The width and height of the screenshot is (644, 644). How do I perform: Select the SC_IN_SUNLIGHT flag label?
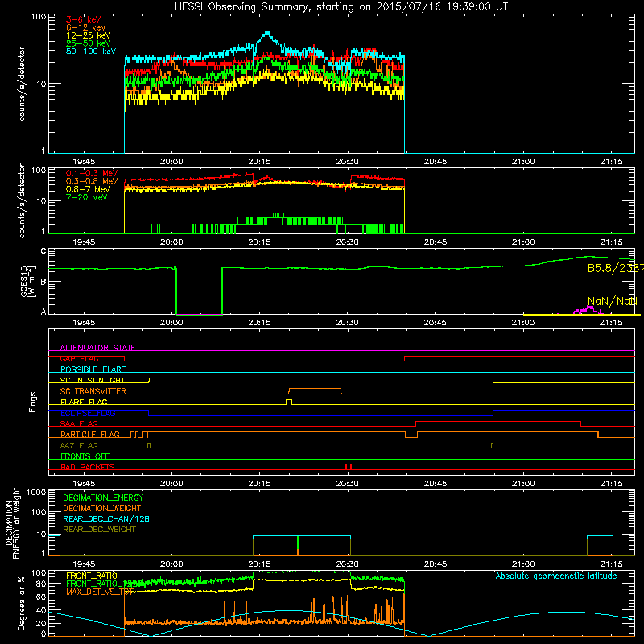click(93, 380)
